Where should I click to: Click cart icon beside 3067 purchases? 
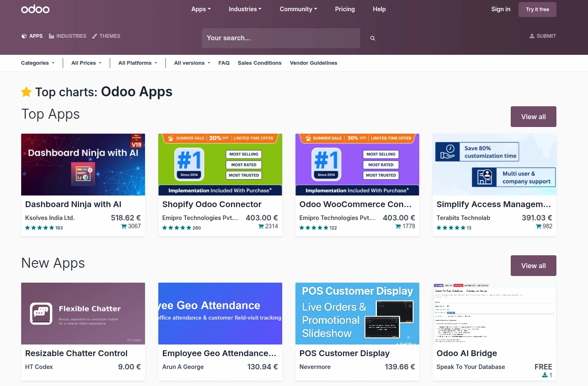click(124, 226)
